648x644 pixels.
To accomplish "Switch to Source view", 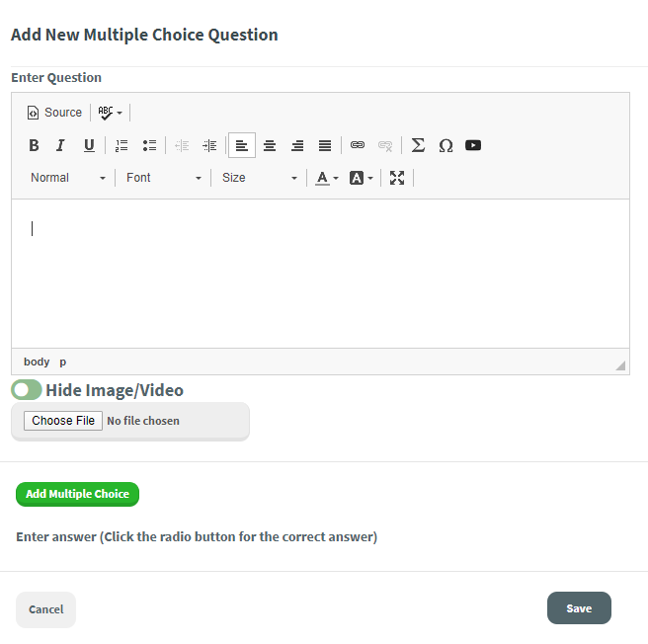I will click(55, 113).
